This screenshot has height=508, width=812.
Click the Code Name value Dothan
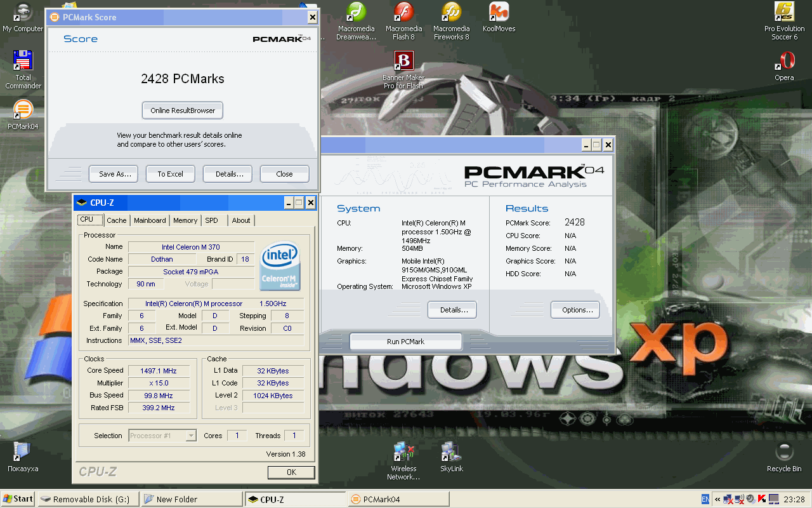point(162,259)
